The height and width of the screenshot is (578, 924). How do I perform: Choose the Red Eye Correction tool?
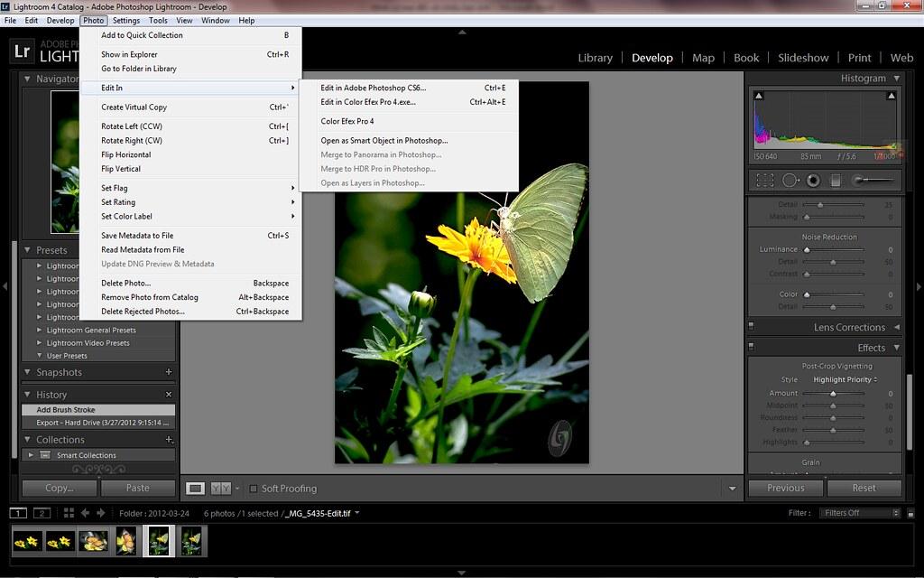coord(813,180)
